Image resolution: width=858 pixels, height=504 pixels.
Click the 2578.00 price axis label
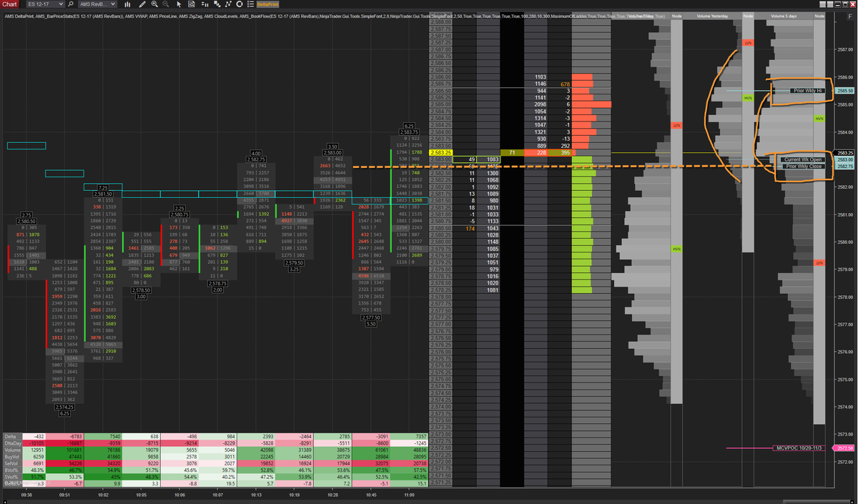pos(845,297)
